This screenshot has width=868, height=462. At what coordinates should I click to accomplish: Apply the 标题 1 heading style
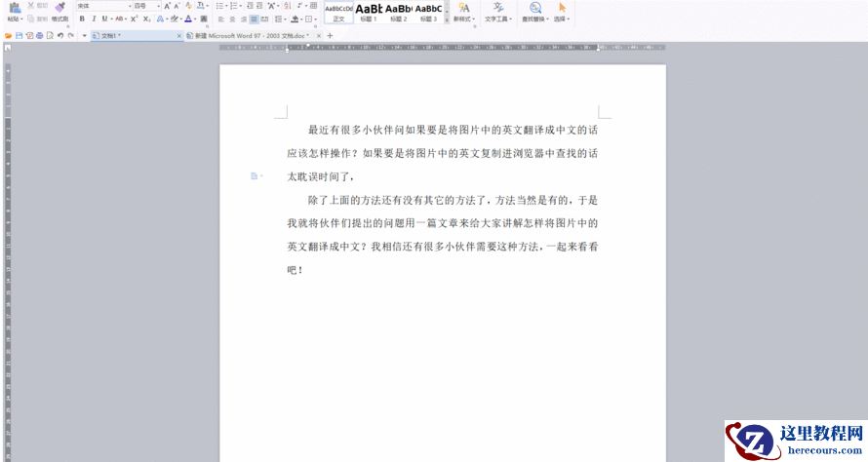[369, 12]
